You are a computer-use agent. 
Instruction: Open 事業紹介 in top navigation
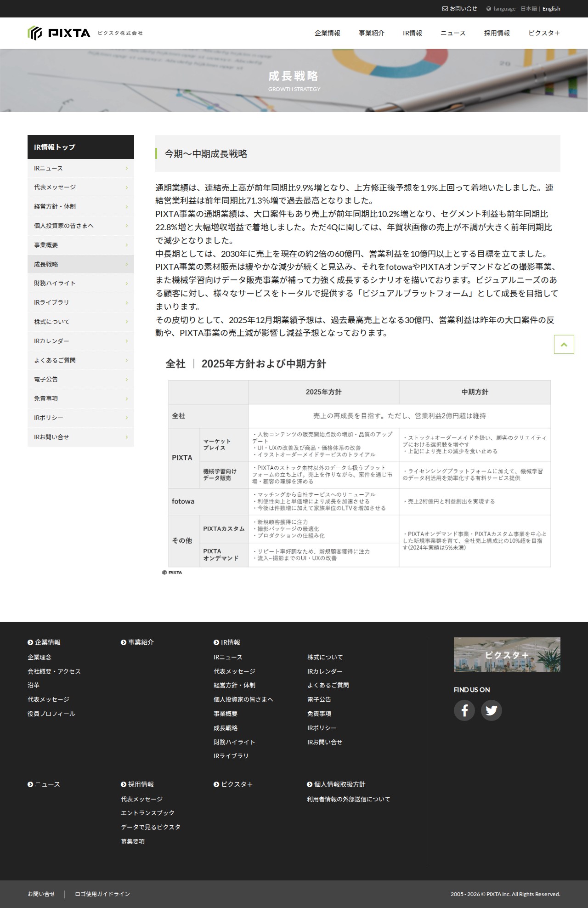tap(372, 33)
